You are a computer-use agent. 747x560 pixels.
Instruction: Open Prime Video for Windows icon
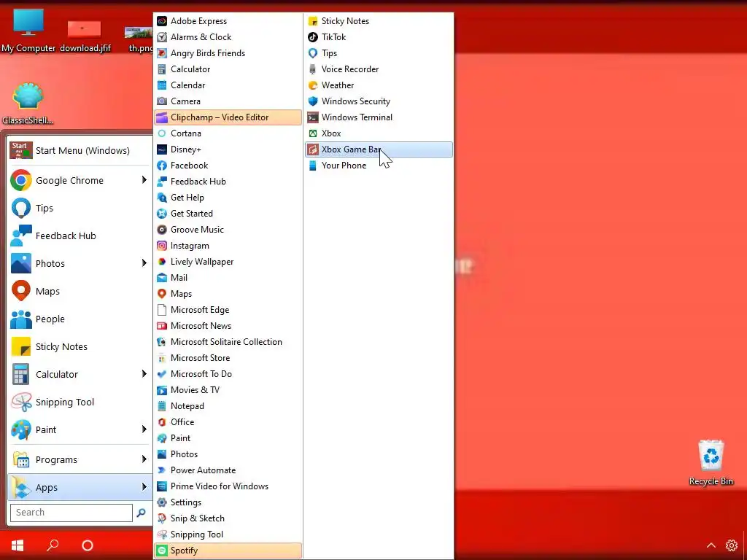[x=162, y=486]
